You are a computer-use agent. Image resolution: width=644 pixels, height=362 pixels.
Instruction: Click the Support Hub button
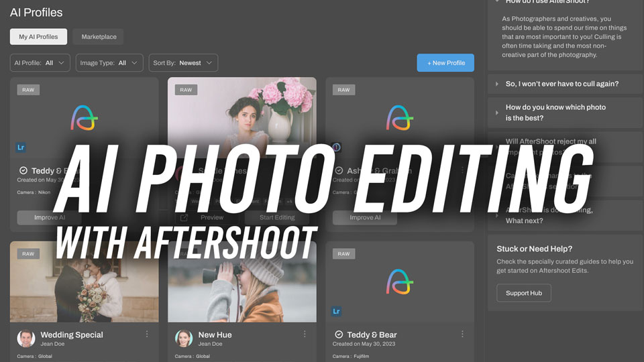coord(524,293)
